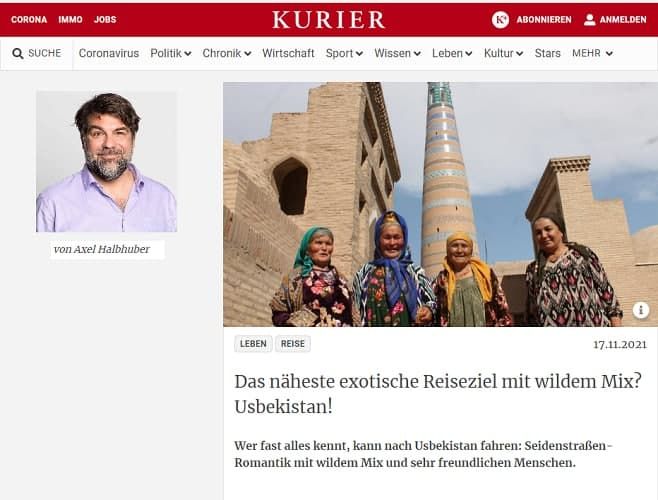Open the Kultur dropdown
658x500 pixels.
point(503,53)
